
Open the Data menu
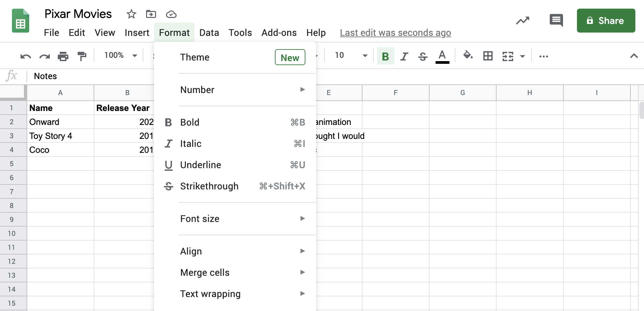pyautogui.click(x=209, y=33)
